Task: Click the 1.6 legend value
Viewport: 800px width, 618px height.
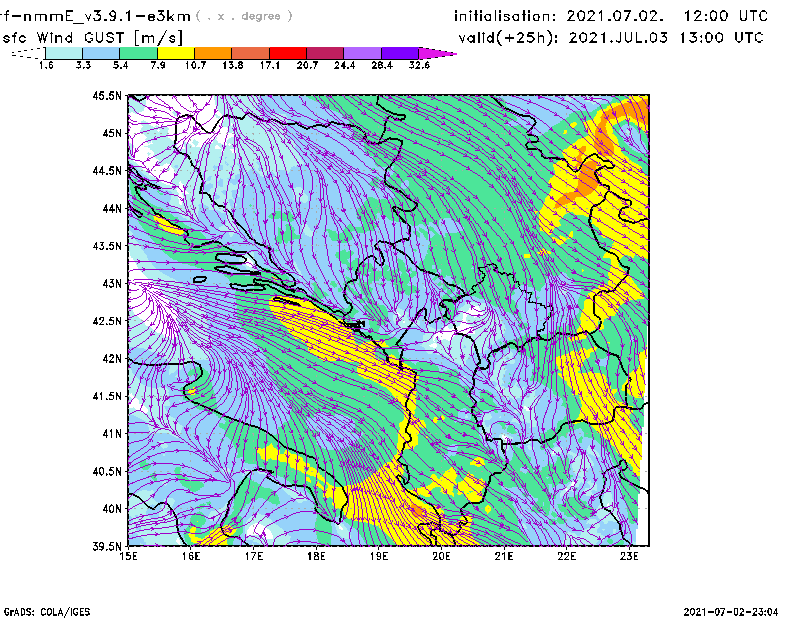Action: [46, 65]
